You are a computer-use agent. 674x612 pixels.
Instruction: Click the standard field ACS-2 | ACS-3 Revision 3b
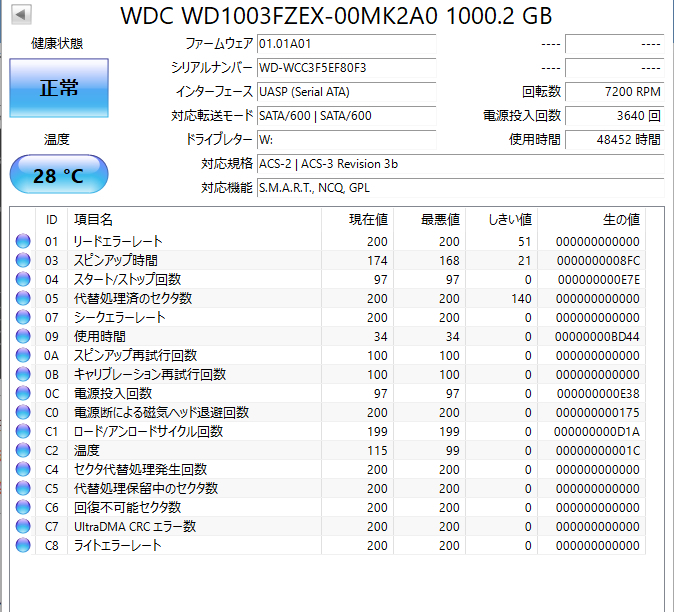click(x=460, y=164)
